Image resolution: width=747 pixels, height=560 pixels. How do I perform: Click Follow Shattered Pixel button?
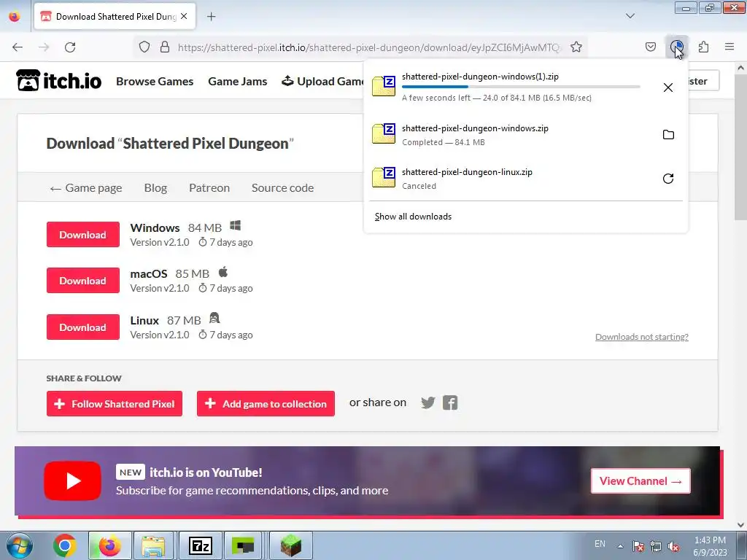click(115, 404)
